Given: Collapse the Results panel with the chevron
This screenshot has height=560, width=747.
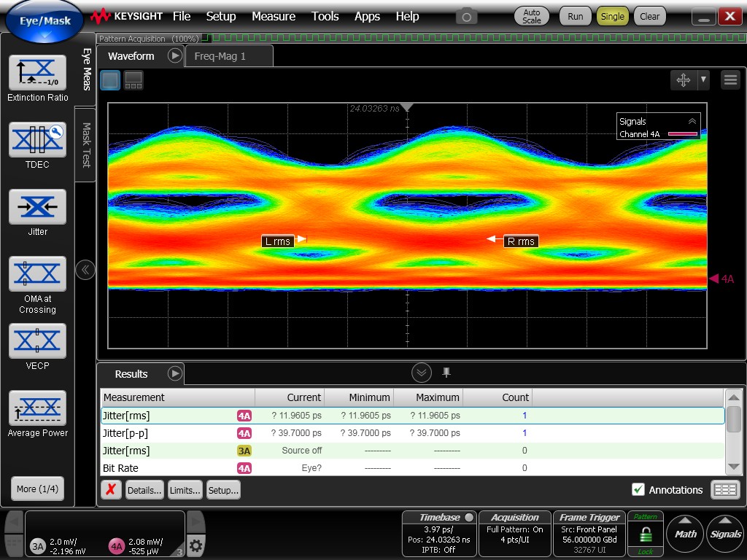Looking at the screenshot, I should (421, 373).
